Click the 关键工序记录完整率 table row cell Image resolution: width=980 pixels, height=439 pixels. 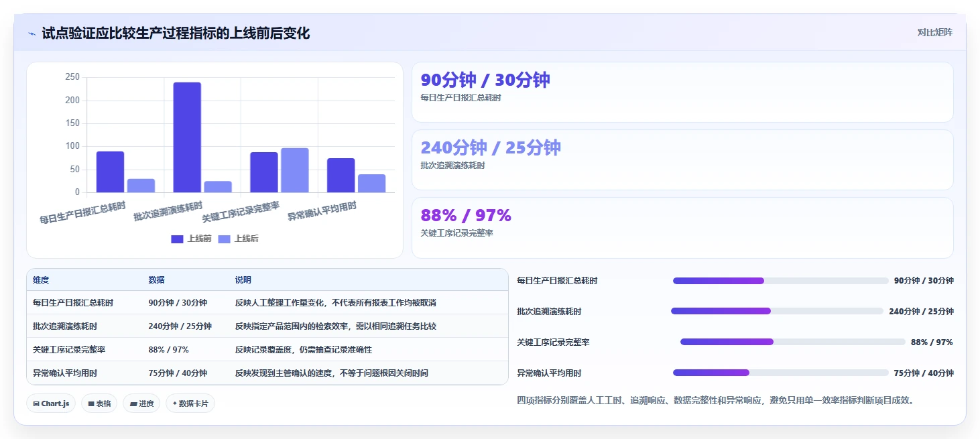tap(69, 350)
